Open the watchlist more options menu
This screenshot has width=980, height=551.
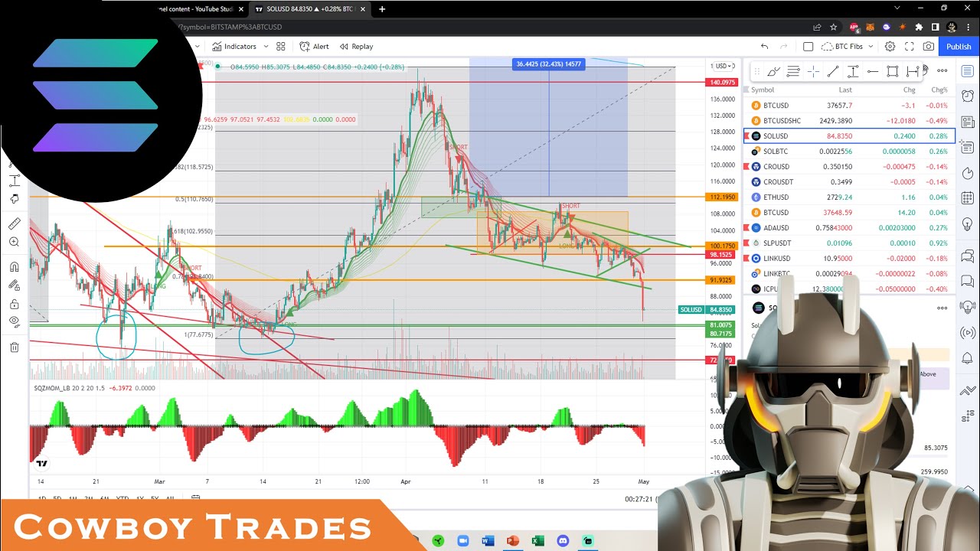(942, 70)
